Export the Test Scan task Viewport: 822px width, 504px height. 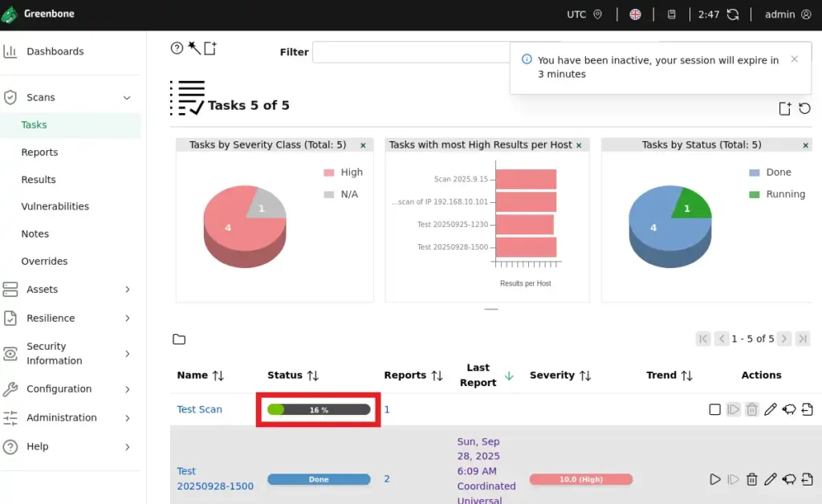[x=807, y=409]
